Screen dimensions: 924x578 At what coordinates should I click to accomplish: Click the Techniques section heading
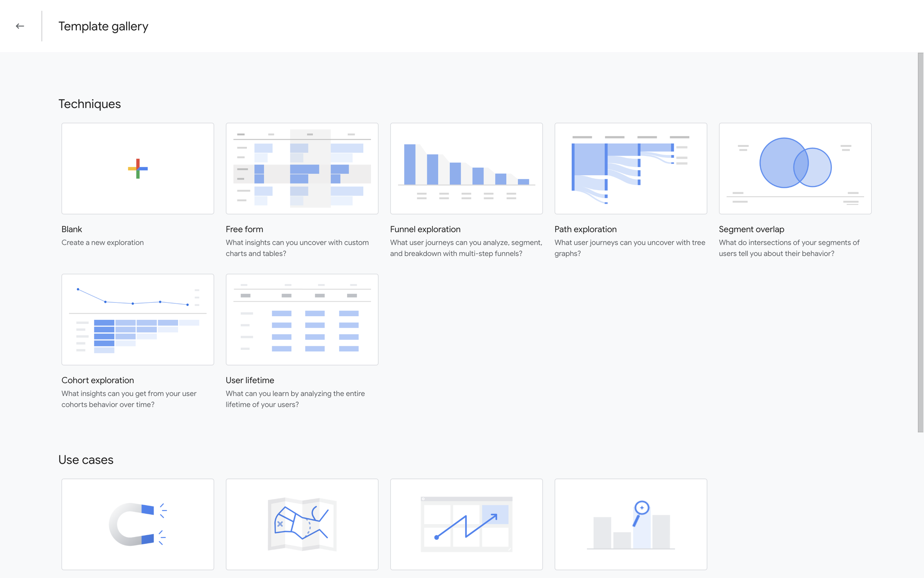(x=89, y=104)
